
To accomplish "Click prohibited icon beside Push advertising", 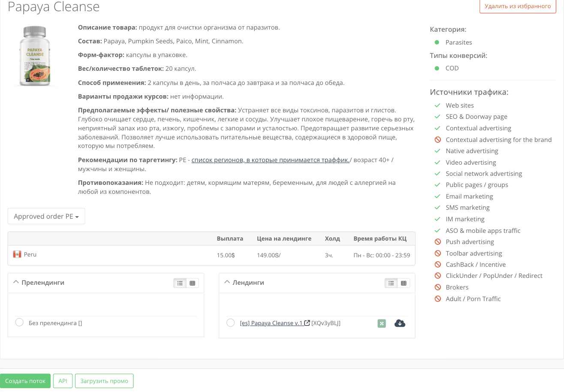I will tap(438, 242).
